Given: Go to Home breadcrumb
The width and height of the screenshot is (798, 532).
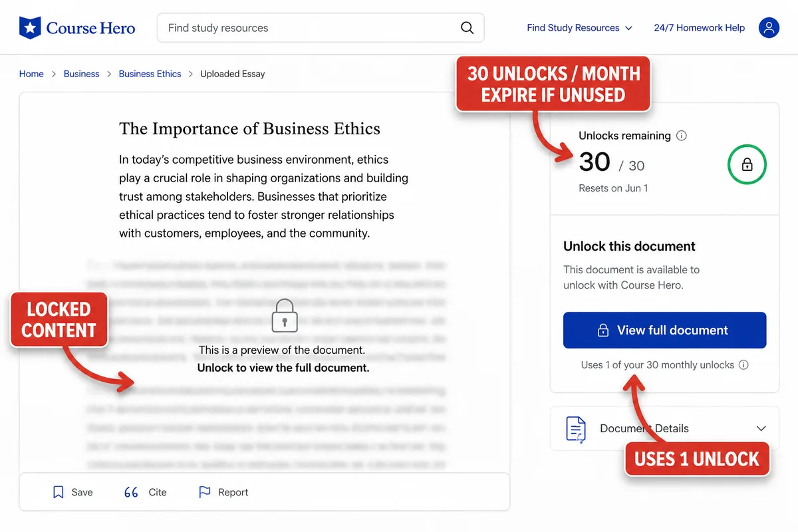Looking at the screenshot, I should [31, 74].
